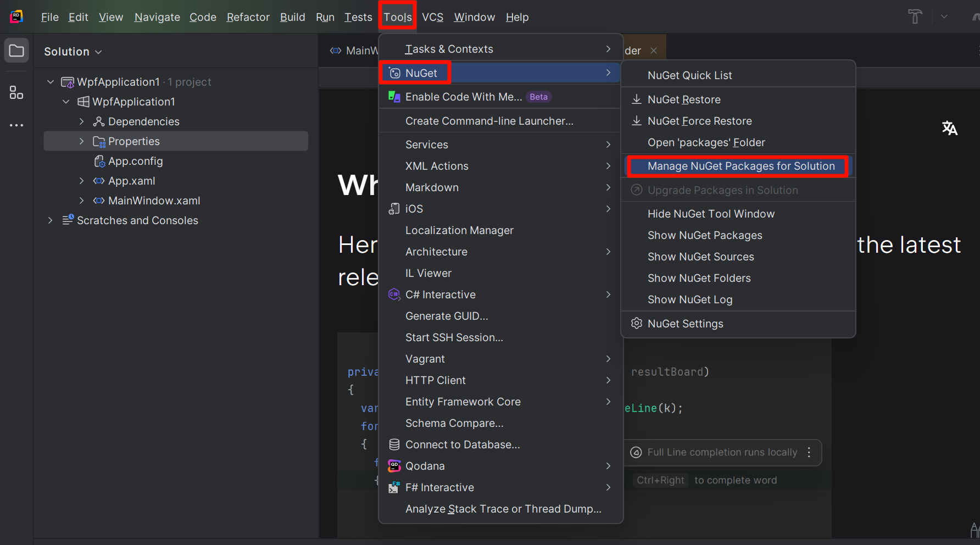This screenshot has width=980, height=545.
Task: Click the build hammer icon in toolbar
Action: [x=915, y=16]
